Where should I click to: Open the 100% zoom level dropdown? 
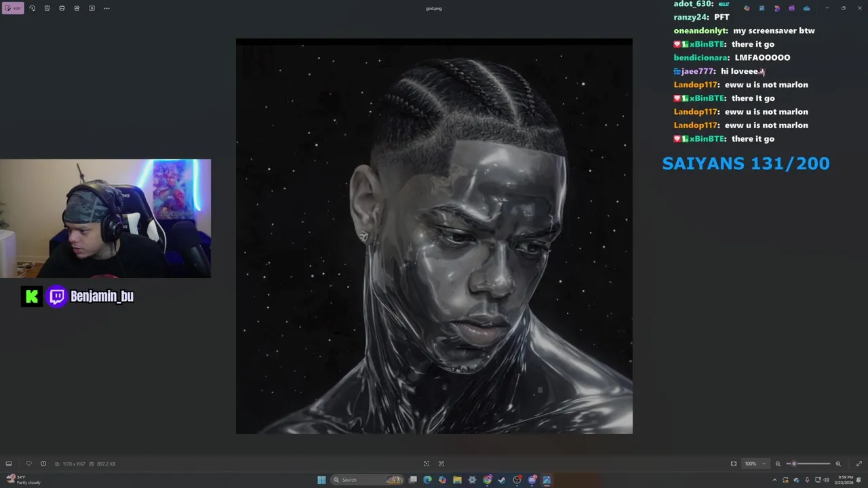click(x=755, y=464)
